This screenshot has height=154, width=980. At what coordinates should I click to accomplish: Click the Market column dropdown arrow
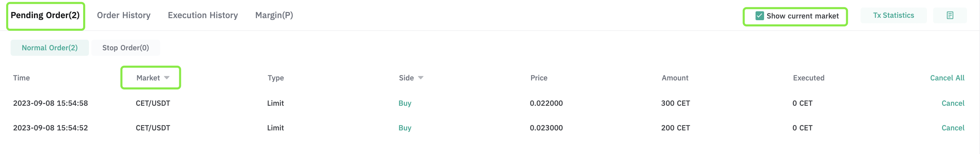(x=167, y=78)
